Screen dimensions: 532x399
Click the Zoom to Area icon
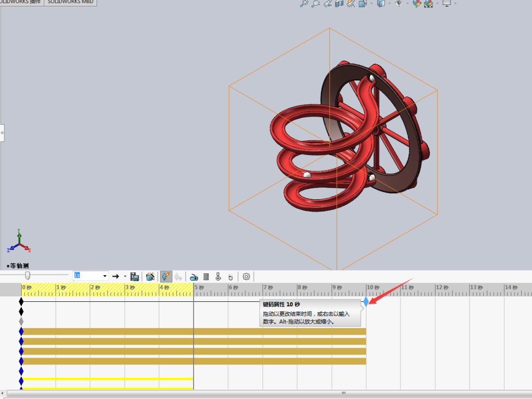[x=315, y=3]
